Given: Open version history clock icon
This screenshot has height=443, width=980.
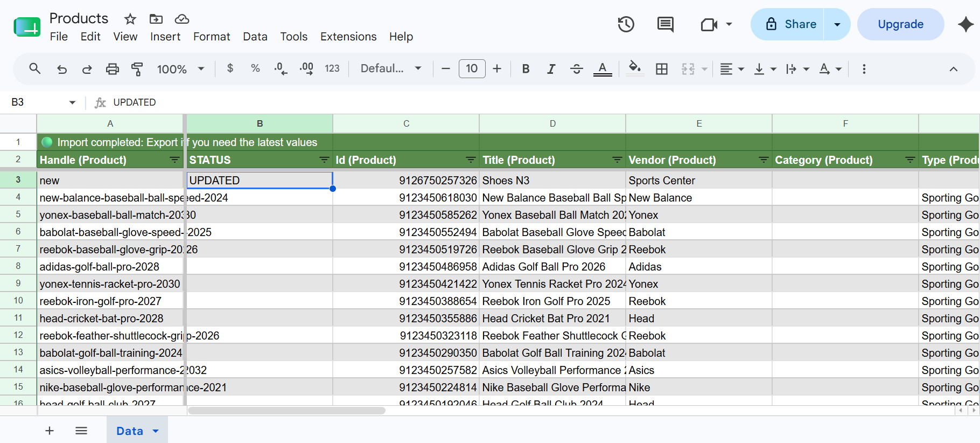Looking at the screenshot, I should click(x=626, y=24).
